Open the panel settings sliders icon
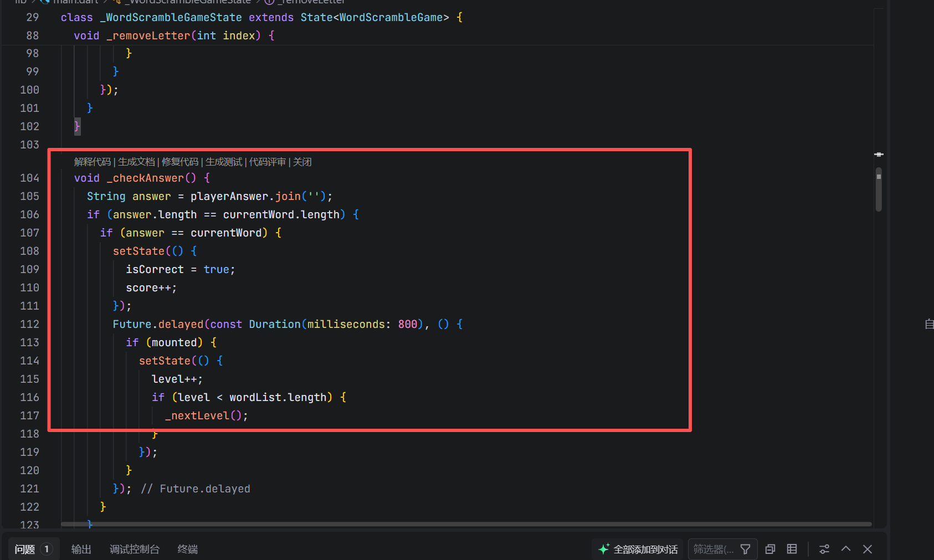Viewport: 934px width, 560px height. click(x=824, y=549)
